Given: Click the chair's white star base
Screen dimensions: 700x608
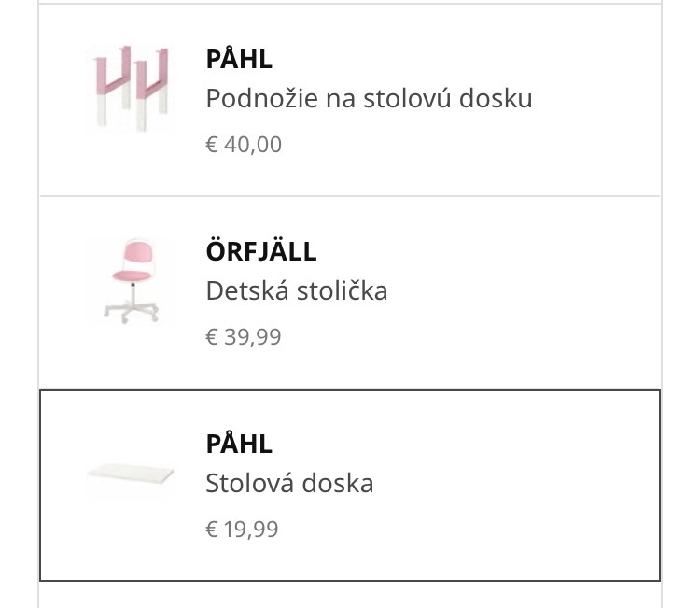Looking at the screenshot, I should 131,310.
